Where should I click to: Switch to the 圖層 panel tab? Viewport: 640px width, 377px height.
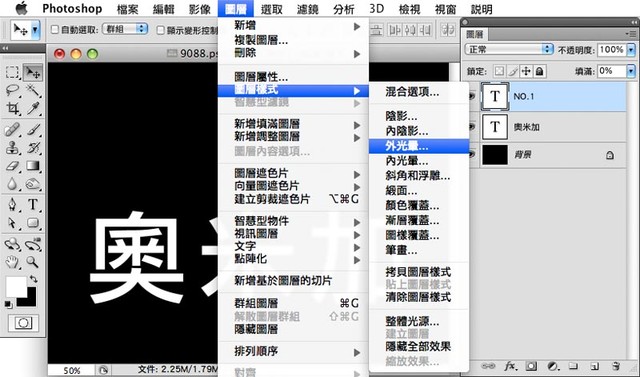[475, 34]
